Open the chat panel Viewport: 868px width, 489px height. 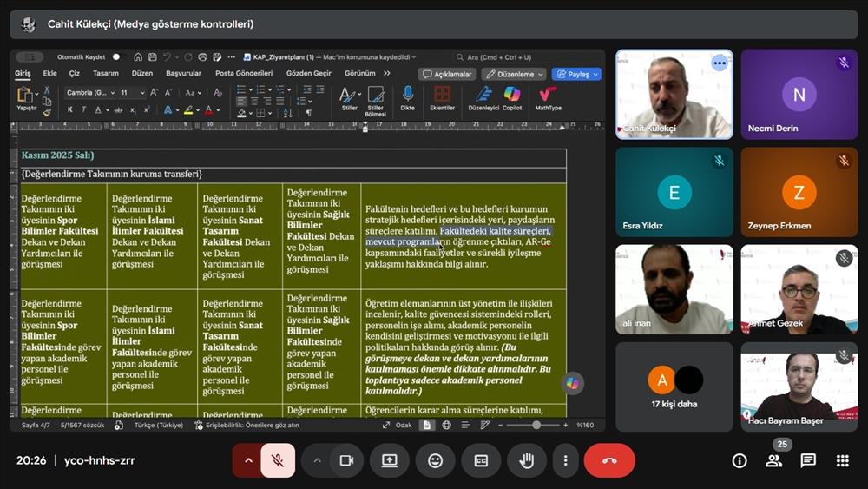(x=808, y=460)
